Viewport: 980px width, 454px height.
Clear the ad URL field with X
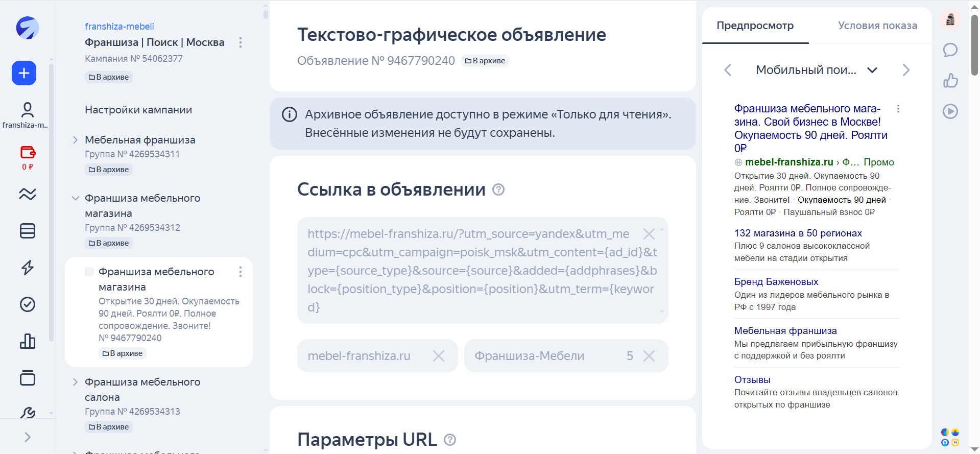point(649,234)
